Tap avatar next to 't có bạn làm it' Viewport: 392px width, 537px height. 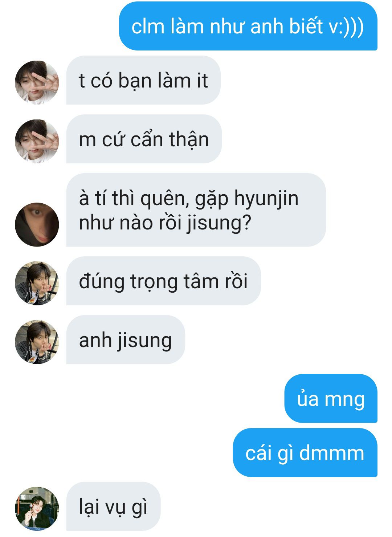tap(37, 82)
